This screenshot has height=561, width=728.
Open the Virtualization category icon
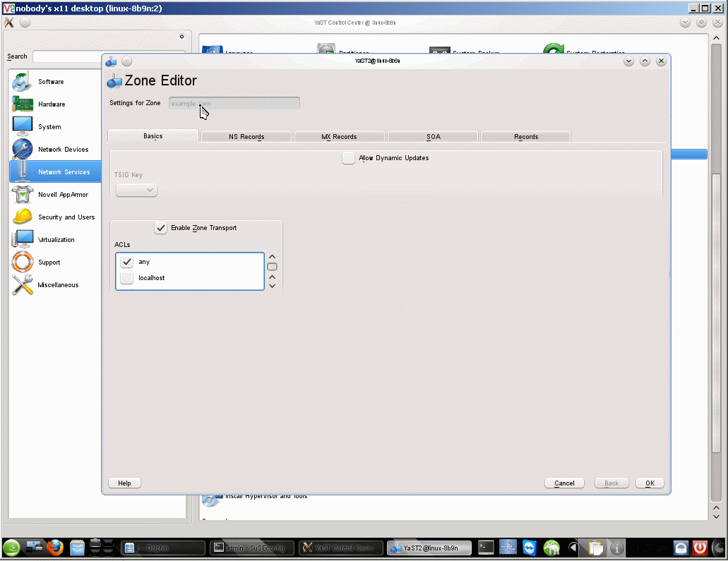point(23,239)
